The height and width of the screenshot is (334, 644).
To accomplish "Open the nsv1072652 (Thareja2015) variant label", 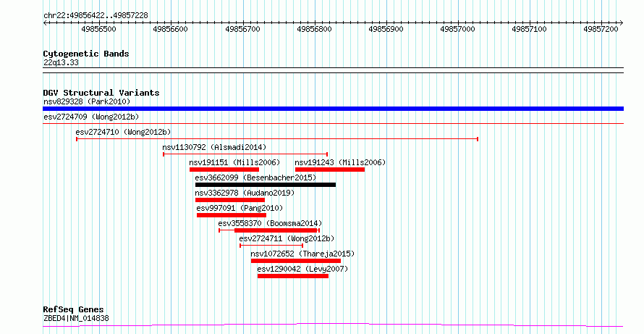I will point(302,254).
